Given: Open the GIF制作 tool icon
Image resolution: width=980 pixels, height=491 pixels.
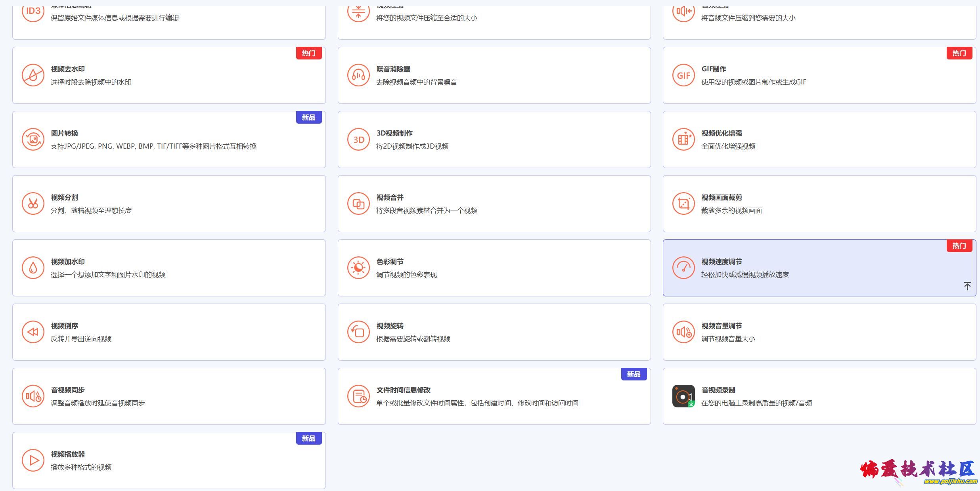Looking at the screenshot, I should 683,75.
